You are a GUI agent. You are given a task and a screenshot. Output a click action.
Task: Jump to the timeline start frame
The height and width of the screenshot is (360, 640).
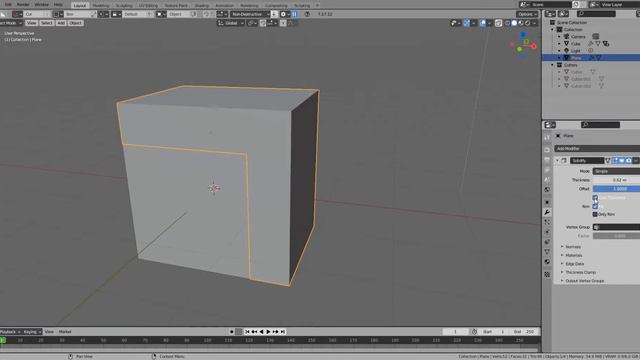pyautogui.click(x=247, y=332)
